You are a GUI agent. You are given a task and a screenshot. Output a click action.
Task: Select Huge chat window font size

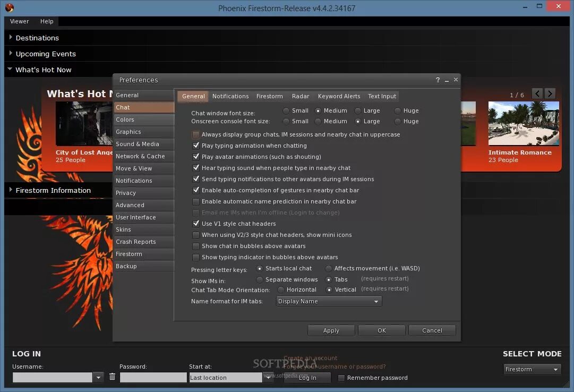point(397,110)
